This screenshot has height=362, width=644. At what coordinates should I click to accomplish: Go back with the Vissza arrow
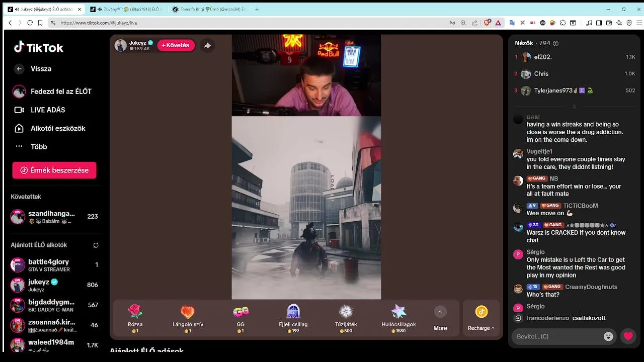19,69
